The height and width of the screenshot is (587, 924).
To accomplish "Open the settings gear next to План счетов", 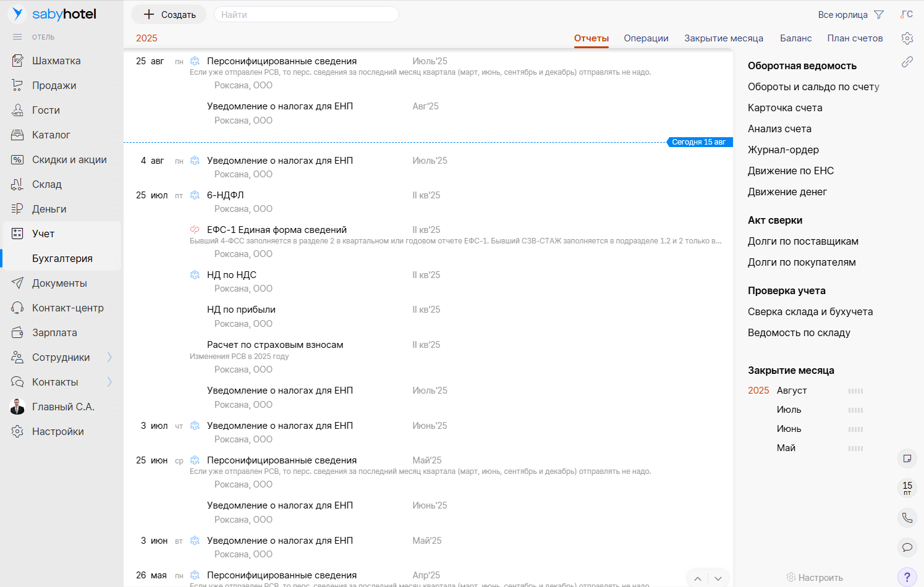I will 907,38.
